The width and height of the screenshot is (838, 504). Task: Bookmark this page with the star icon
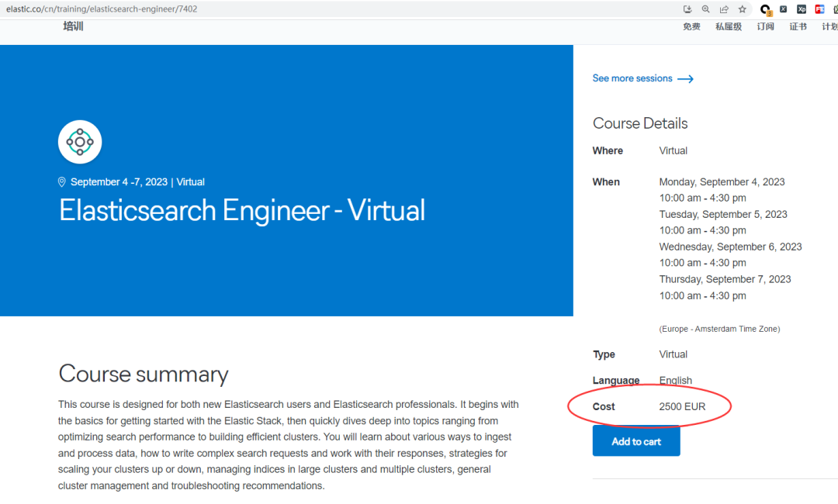(743, 9)
